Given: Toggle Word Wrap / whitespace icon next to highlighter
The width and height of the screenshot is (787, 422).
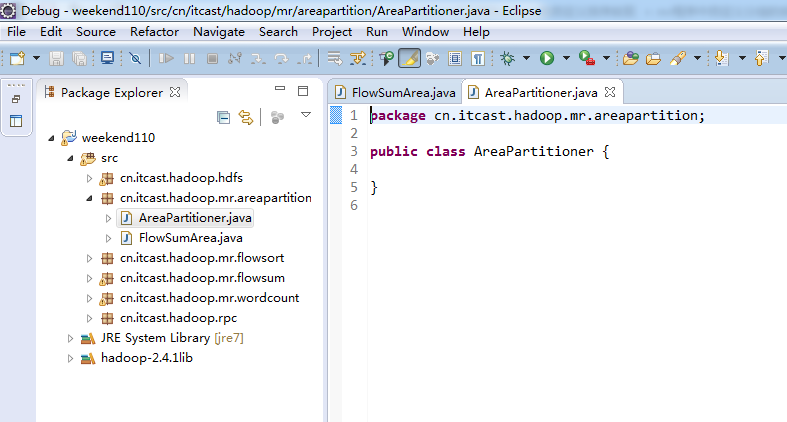Looking at the screenshot, I should pyautogui.click(x=432, y=59).
